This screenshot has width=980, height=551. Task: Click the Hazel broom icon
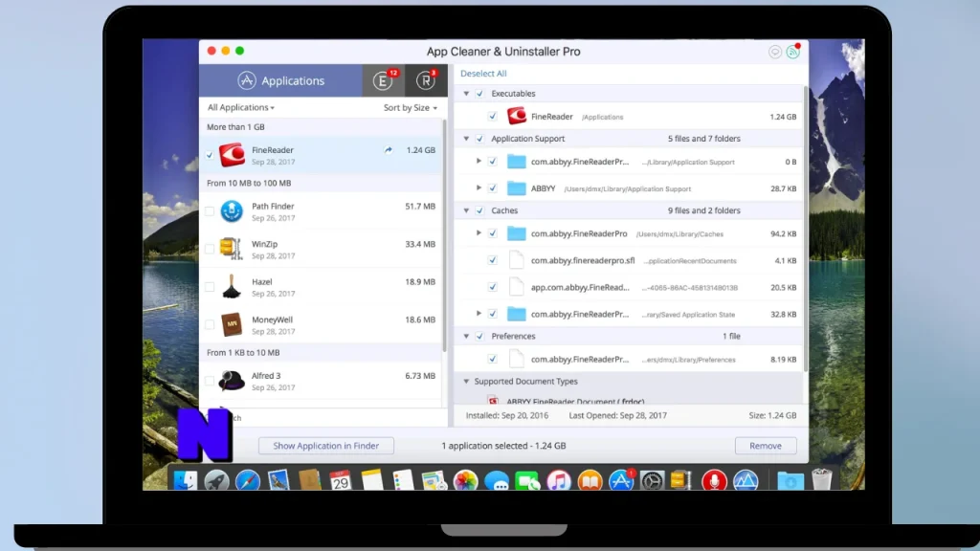click(232, 287)
